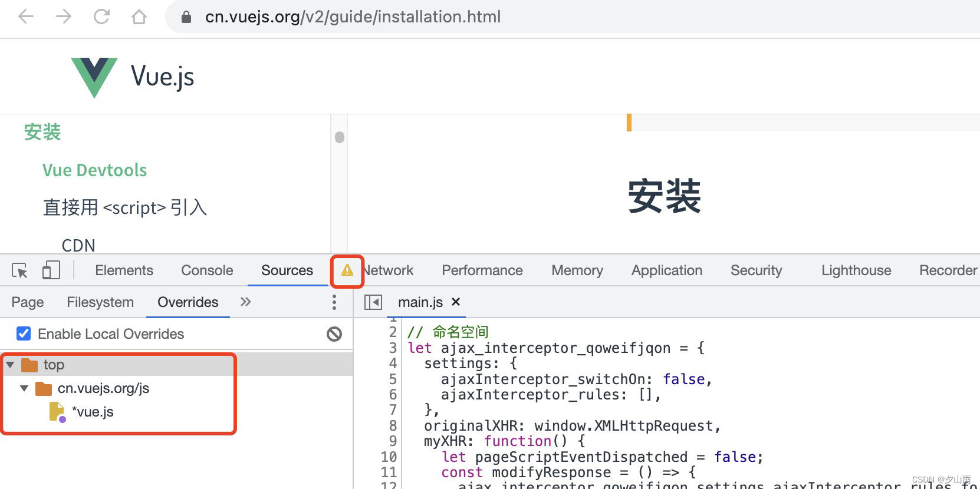
Task: Click the *vue.js file icon
Action: (57, 412)
